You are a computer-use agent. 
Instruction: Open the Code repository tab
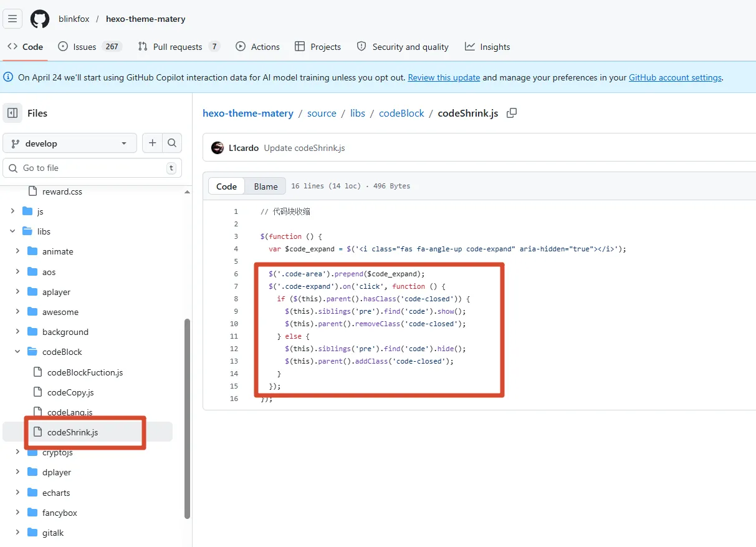[26, 47]
